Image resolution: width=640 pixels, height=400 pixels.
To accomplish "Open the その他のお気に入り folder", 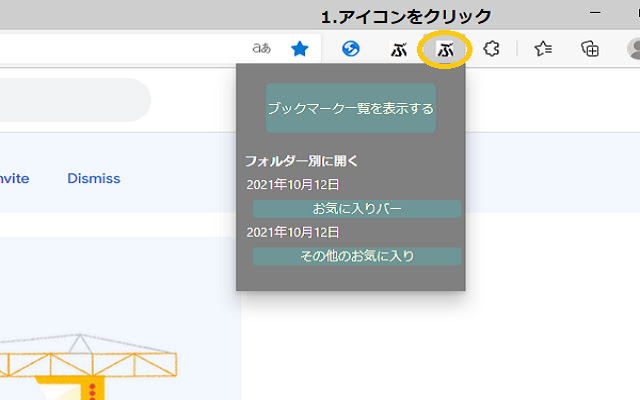I will pos(357,256).
